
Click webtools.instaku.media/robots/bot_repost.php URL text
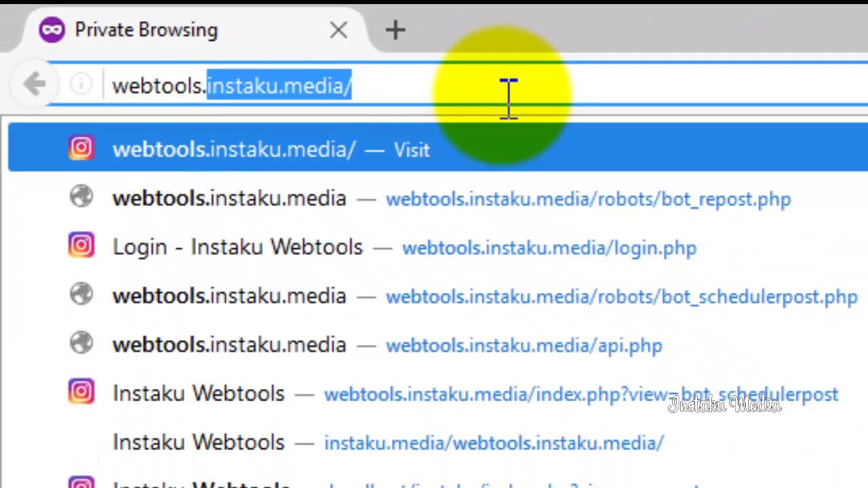pyautogui.click(x=588, y=199)
